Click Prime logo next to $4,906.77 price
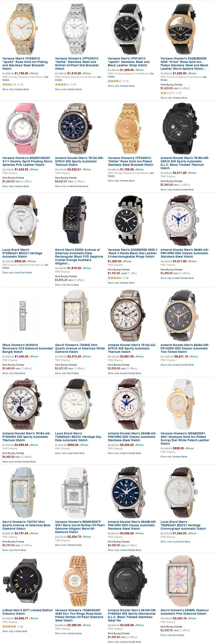Screen dimensions: 215x644 [34, 618]
